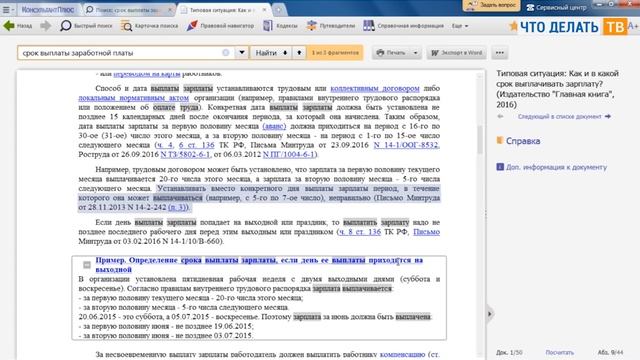This screenshot has width=640, height=360.
Task: Click the Задать вопрос button
Action: click(x=491, y=5)
